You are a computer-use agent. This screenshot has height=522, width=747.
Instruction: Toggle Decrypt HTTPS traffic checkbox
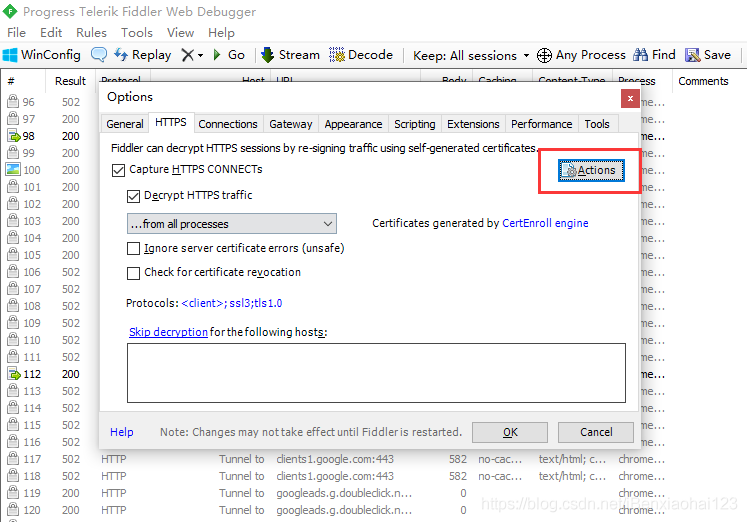pyautogui.click(x=133, y=196)
